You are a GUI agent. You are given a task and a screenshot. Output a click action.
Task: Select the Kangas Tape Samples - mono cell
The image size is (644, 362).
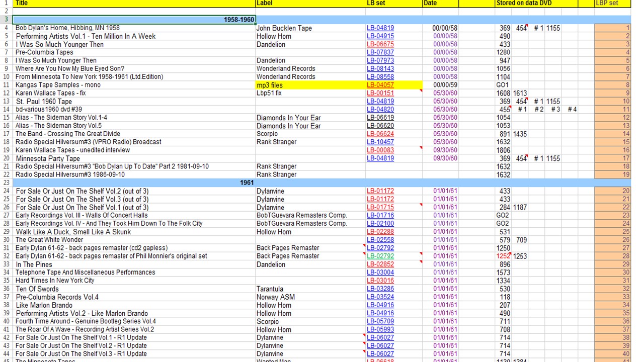[134, 85]
